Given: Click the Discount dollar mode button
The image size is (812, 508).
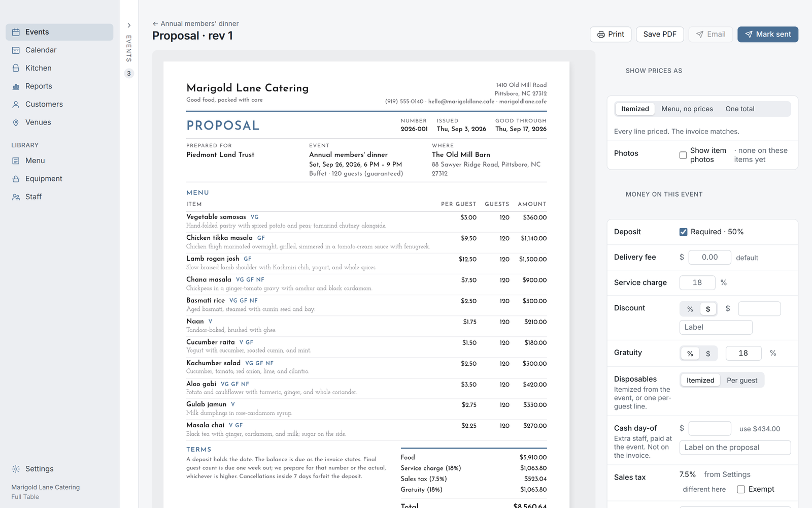Looking at the screenshot, I should click(x=708, y=309).
